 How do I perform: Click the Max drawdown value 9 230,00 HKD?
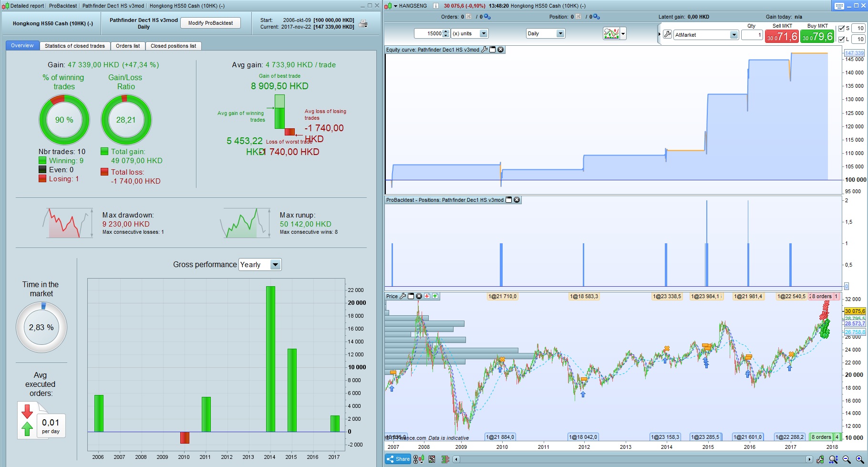click(x=126, y=224)
